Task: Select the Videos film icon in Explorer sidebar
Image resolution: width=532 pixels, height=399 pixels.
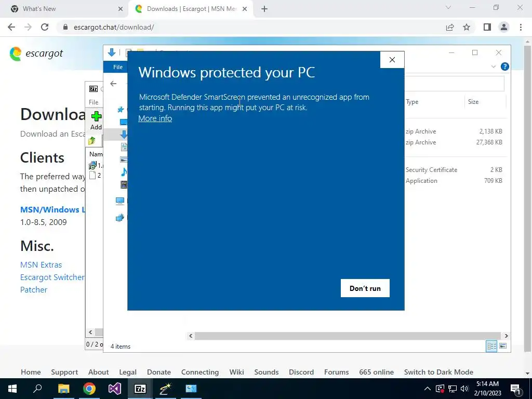Action: (124, 184)
